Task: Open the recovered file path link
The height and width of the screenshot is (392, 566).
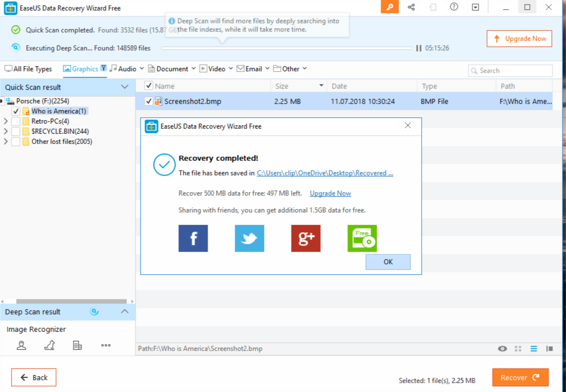Action: (x=325, y=173)
